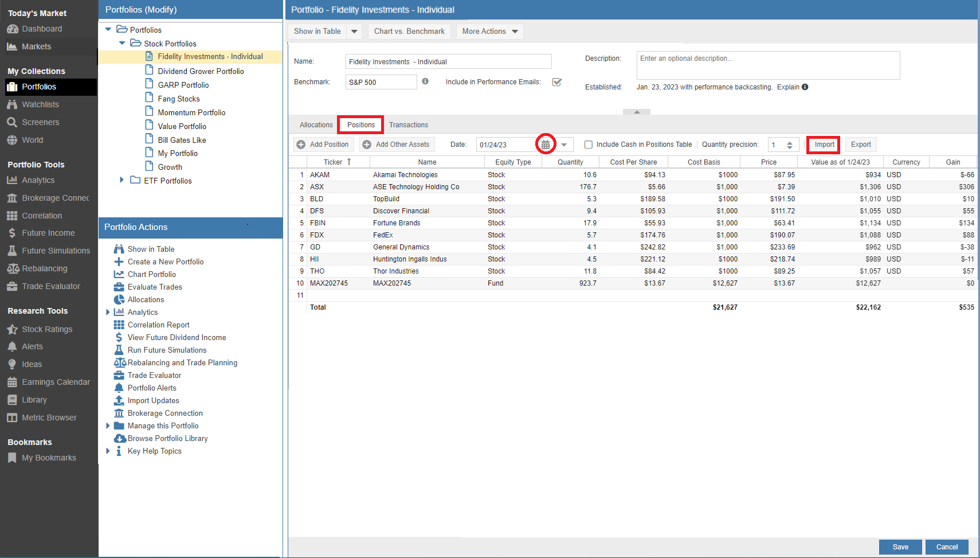Switch to the Transactions tab
The image size is (980, 558).
pyautogui.click(x=409, y=125)
